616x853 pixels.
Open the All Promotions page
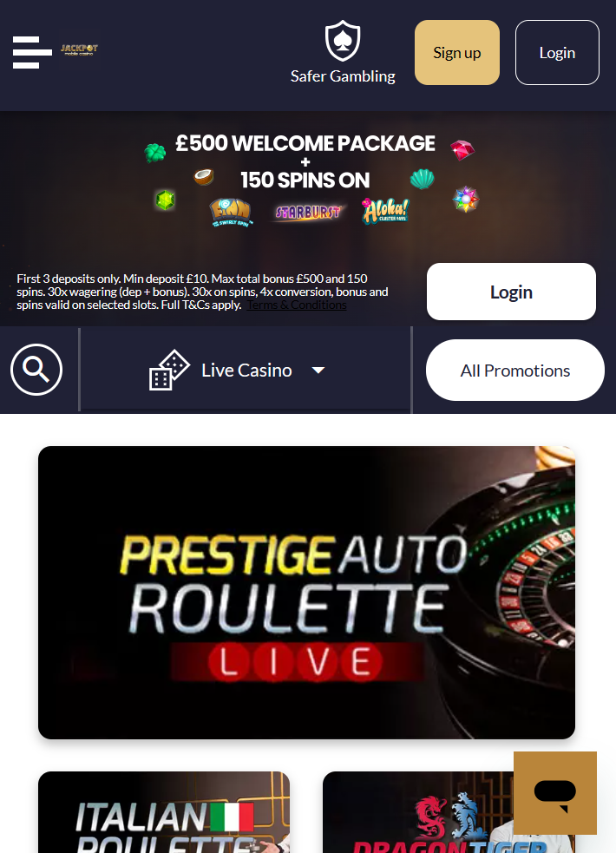click(x=514, y=371)
